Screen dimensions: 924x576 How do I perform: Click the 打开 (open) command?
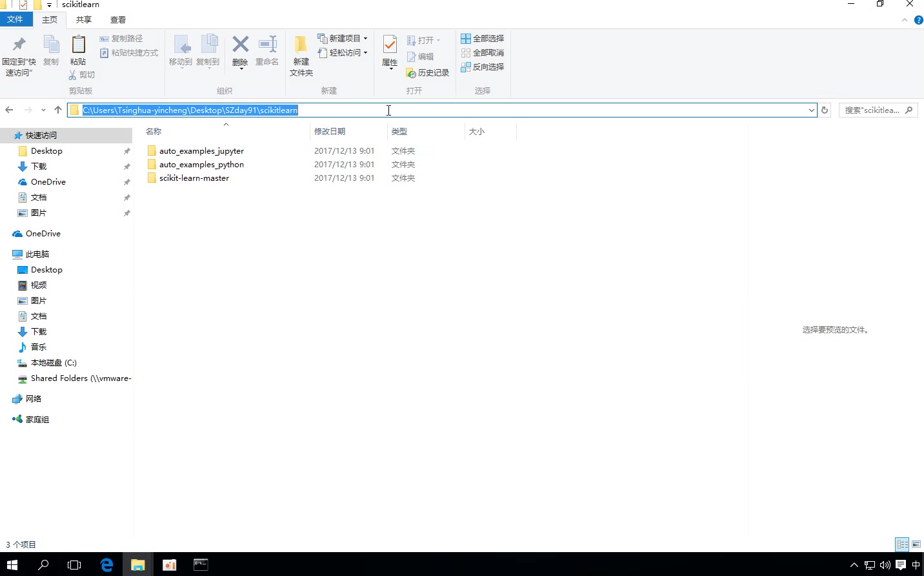coord(424,40)
